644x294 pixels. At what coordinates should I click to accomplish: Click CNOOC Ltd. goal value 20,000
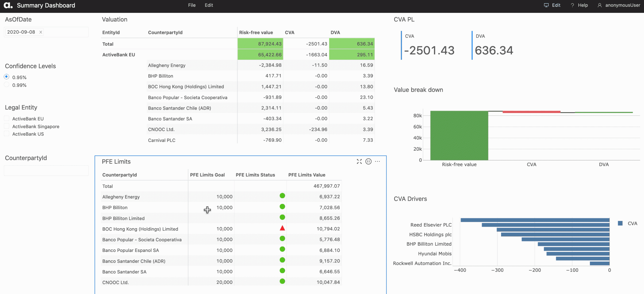coord(224,282)
